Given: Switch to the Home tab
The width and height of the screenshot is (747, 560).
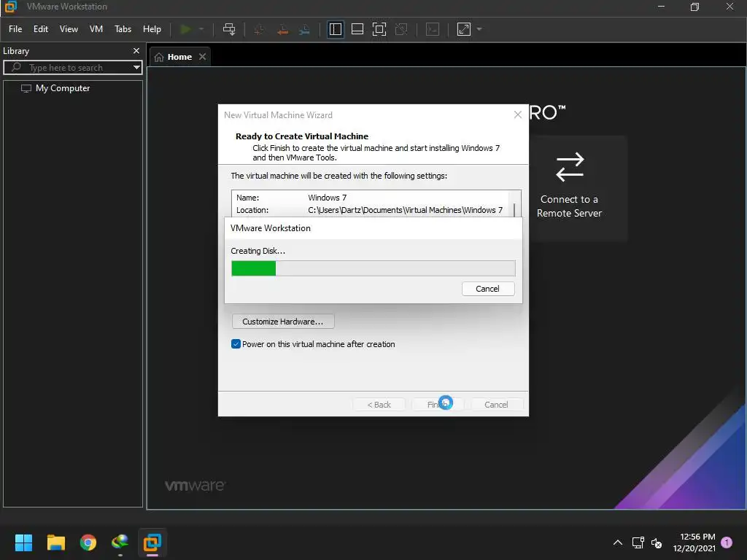Looking at the screenshot, I should (x=179, y=57).
